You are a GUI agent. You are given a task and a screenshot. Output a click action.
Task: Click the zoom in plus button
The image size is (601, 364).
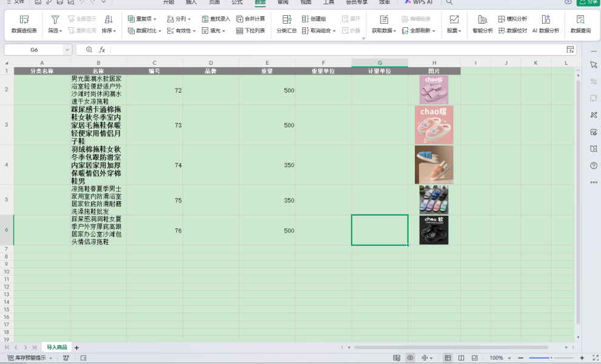pos(582,358)
